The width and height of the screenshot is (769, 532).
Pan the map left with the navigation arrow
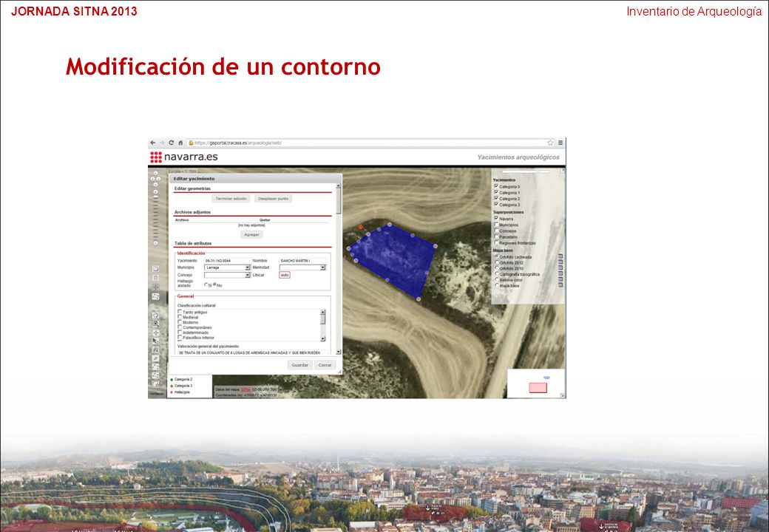pyautogui.click(x=152, y=179)
